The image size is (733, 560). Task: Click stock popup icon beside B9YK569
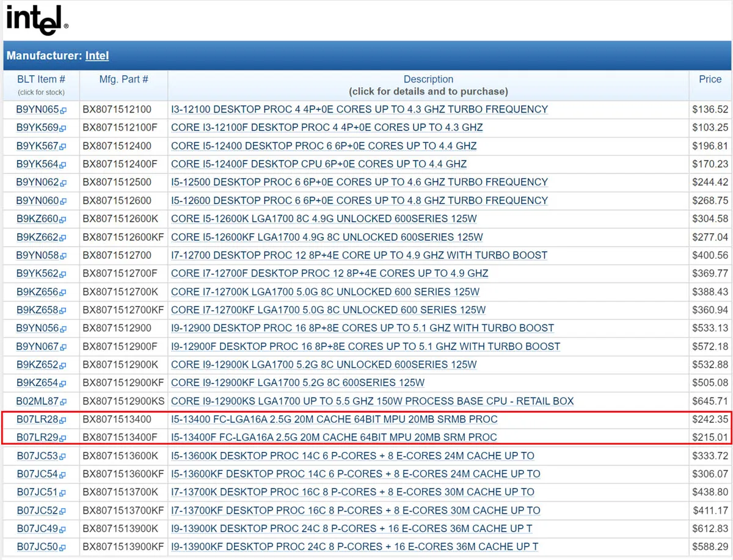pos(63,129)
